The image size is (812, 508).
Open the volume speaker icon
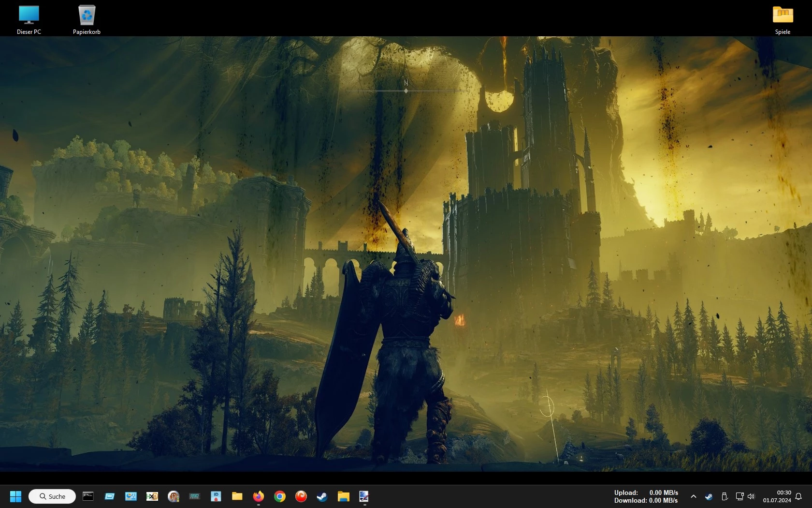(x=751, y=496)
